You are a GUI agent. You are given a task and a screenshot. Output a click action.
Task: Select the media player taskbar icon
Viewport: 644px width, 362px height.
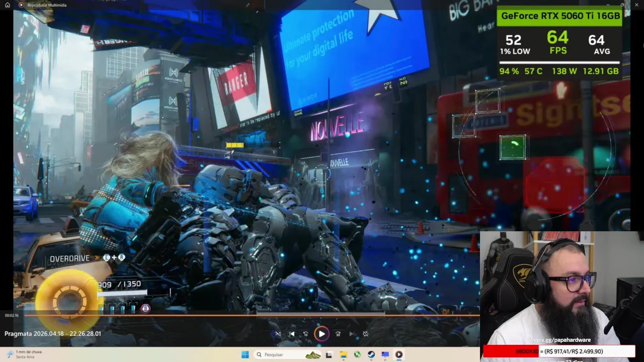pyautogui.click(x=398, y=354)
